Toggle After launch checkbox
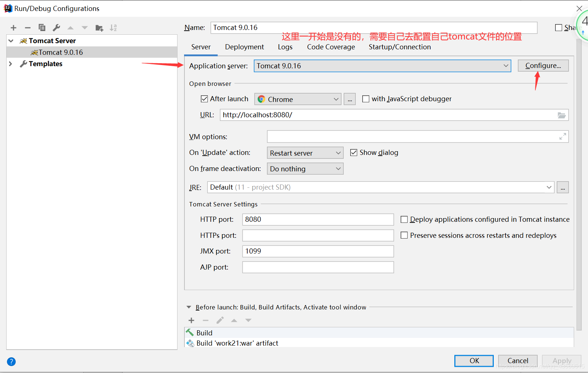The height and width of the screenshot is (373, 588). [x=205, y=99]
